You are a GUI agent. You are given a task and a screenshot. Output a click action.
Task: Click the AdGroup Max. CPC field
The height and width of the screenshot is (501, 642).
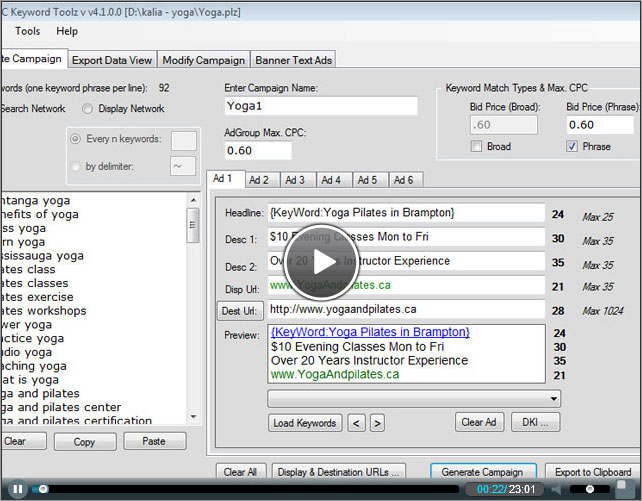tap(258, 151)
